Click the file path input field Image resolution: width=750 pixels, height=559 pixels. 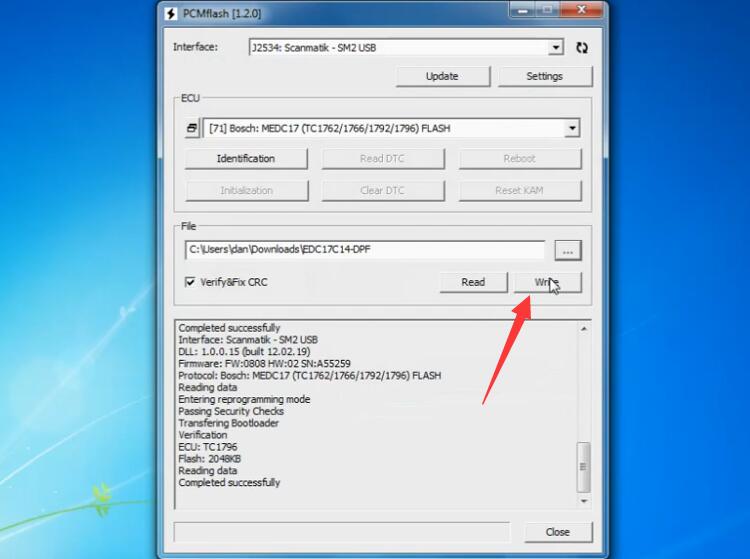click(x=365, y=250)
